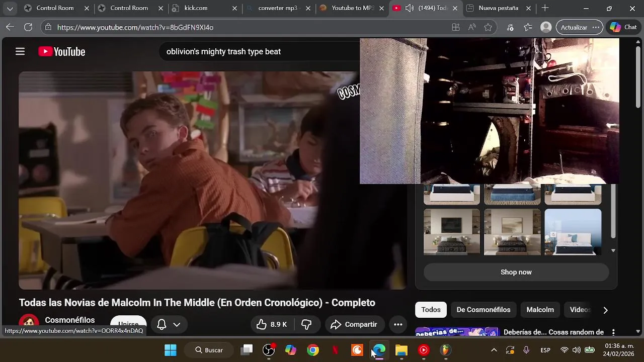This screenshot has height=362, width=644.
Task: Add this page to favorites star
Action: click(x=488, y=27)
